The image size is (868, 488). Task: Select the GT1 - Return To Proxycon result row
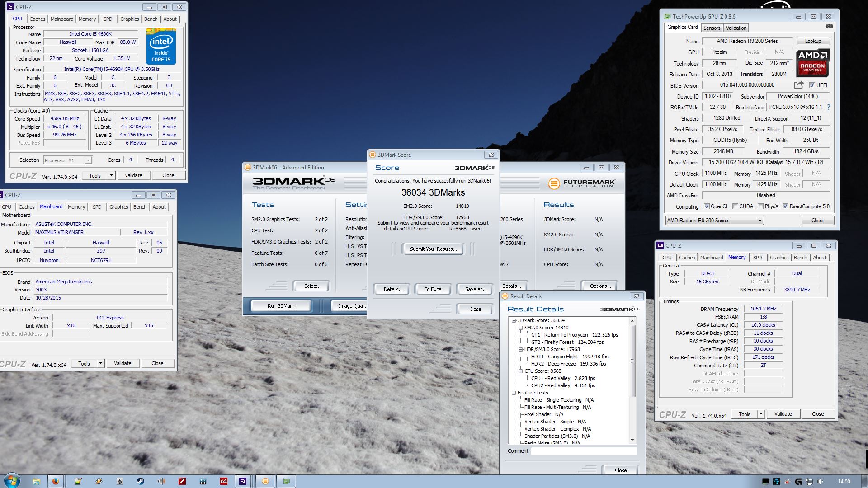574,335
